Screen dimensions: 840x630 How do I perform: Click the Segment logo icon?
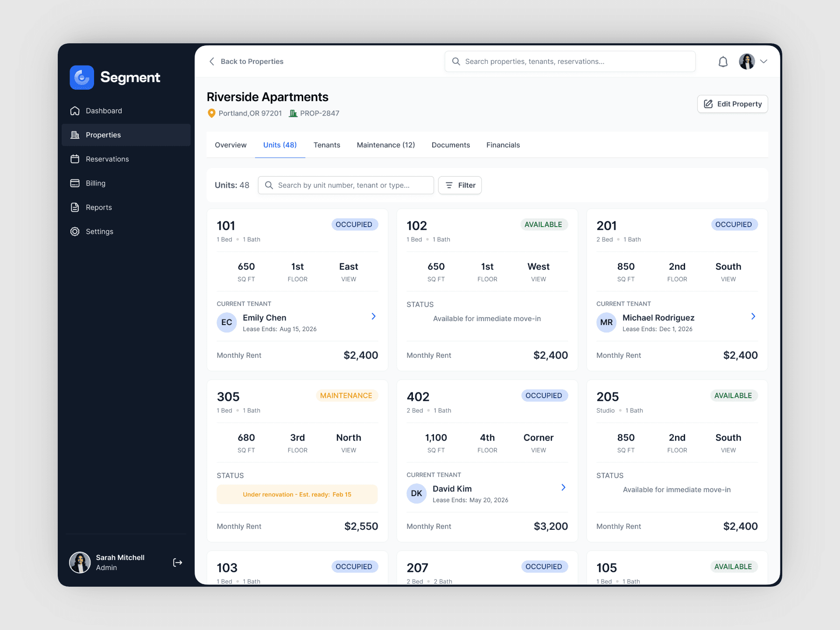pos(82,77)
